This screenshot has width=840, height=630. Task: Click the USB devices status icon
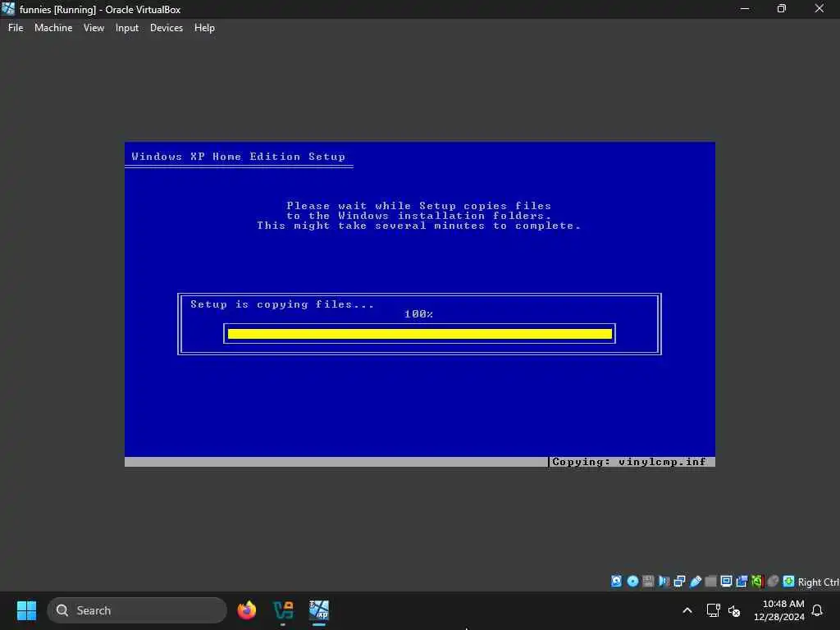tap(696, 582)
